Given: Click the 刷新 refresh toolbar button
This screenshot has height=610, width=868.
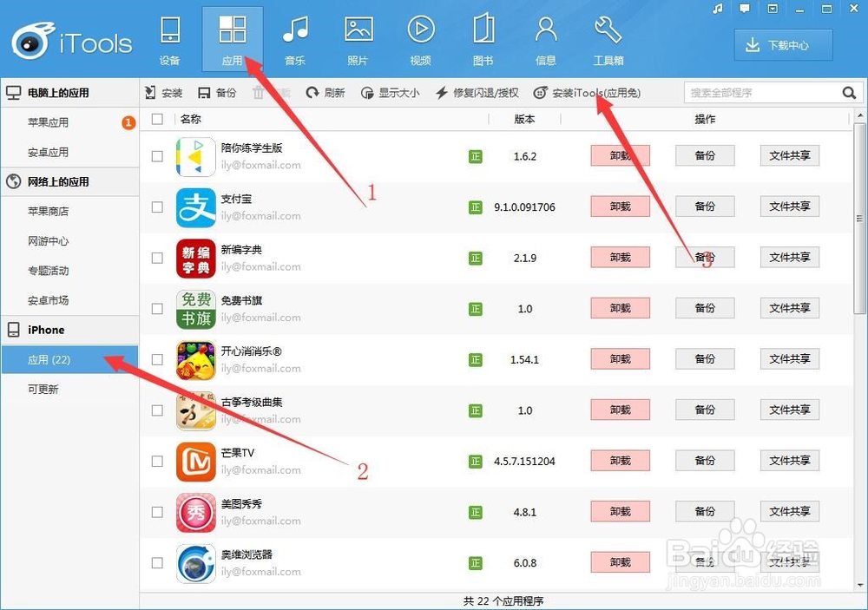Looking at the screenshot, I should pyautogui.click(x=325, y=93).
